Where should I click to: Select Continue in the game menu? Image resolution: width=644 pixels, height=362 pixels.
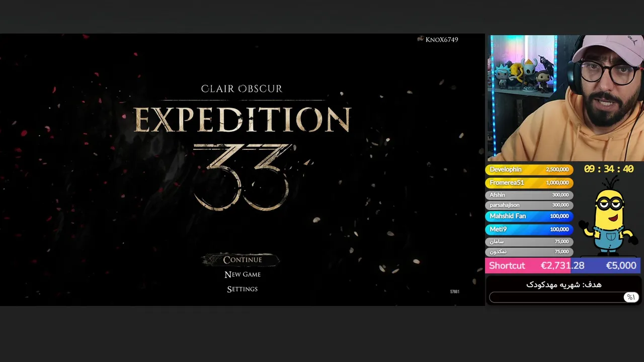pos(243,259)
